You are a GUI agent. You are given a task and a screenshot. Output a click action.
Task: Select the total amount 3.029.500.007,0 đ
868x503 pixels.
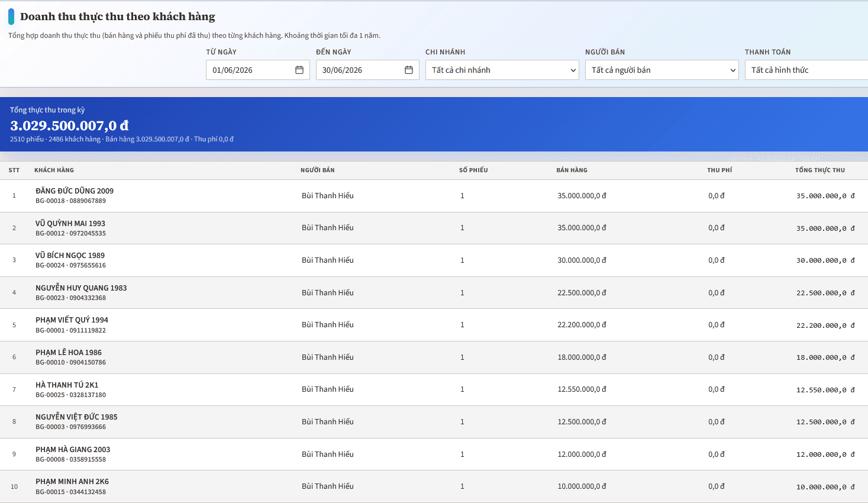tap(69, 125)
